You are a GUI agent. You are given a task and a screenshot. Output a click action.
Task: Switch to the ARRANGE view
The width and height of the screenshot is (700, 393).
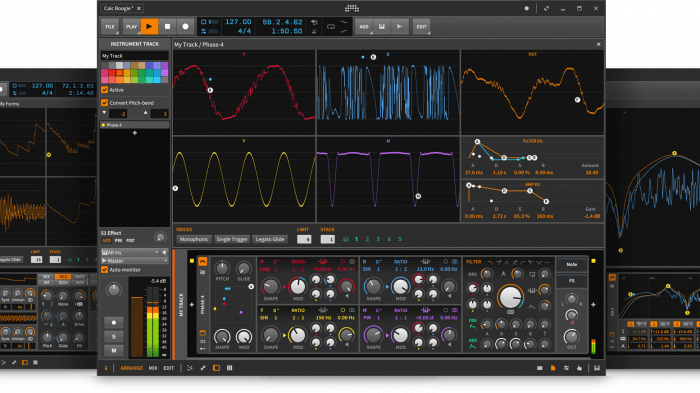131,368
